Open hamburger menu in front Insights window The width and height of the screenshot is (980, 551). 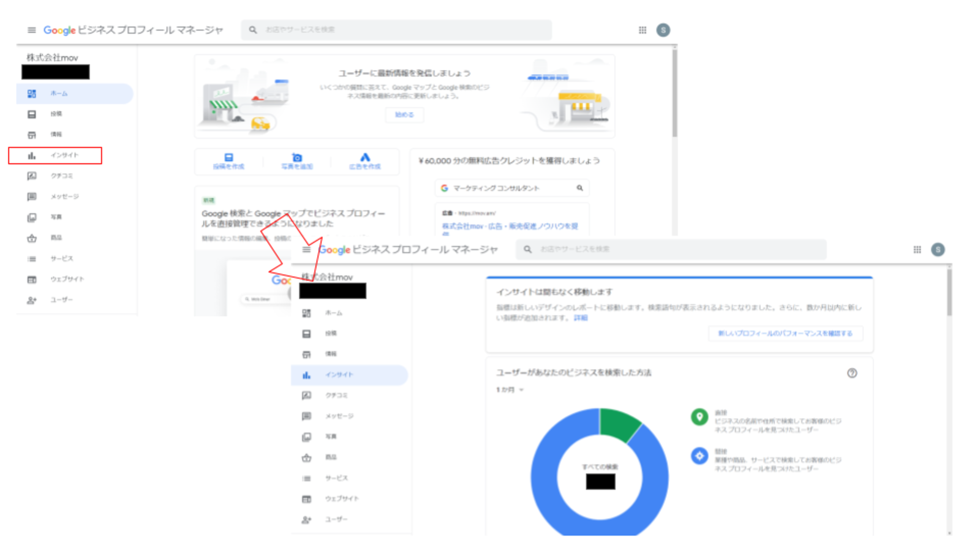tap(306, 250)
